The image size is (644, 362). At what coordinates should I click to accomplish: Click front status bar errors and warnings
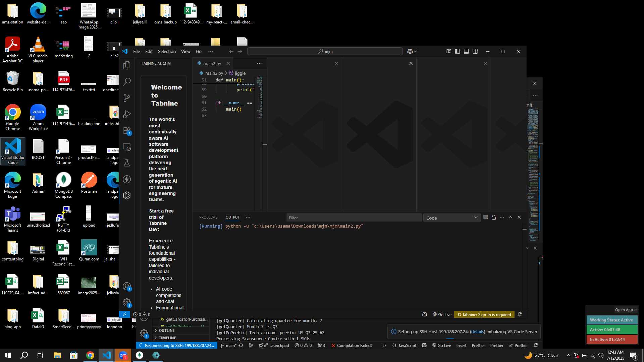pos(142,314)
